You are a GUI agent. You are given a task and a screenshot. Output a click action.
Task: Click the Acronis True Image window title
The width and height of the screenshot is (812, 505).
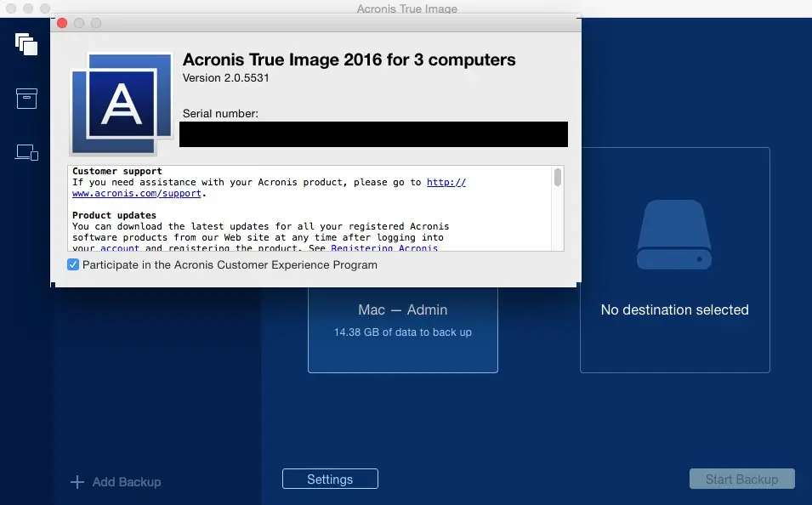[407, 9]
